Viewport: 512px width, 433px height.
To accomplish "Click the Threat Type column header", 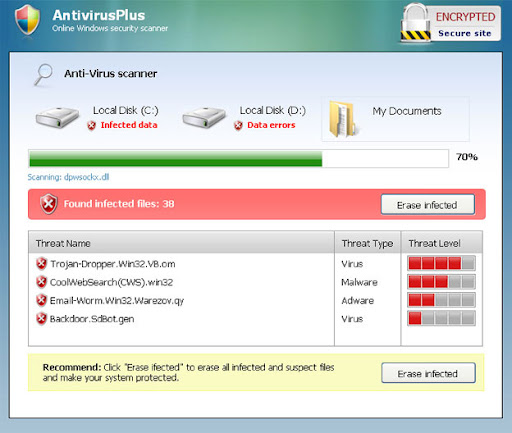I will (x=367, y=243).
